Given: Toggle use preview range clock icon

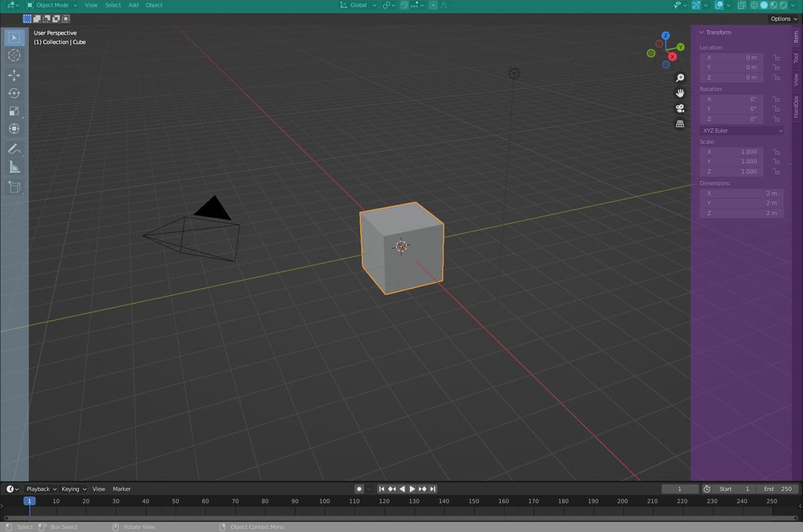Looking at the screenshot, I should tap(707, 489).
